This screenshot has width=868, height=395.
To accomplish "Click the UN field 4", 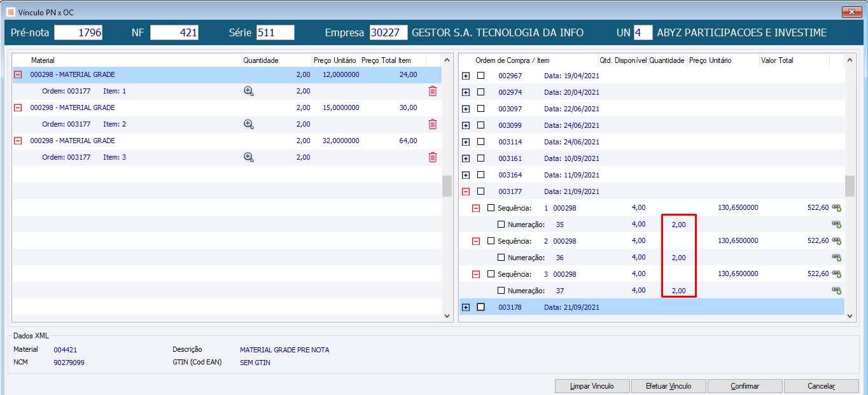I will coord(643,32).
